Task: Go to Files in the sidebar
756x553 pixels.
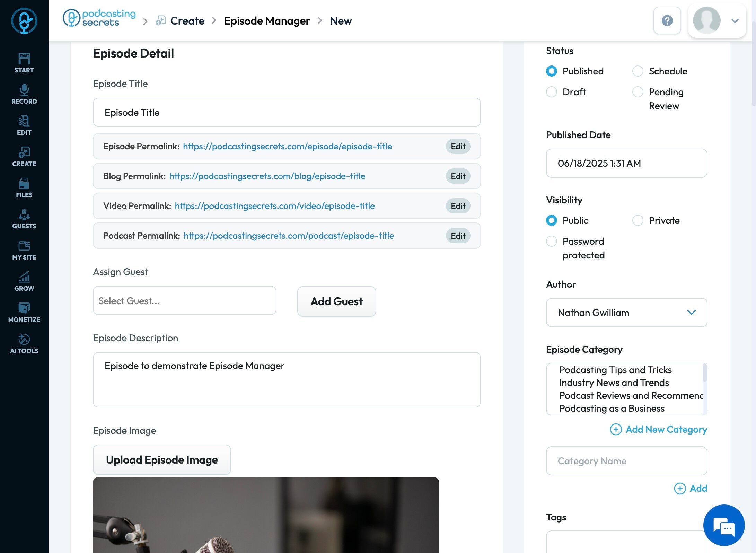Action: click(x=24, y=187)
